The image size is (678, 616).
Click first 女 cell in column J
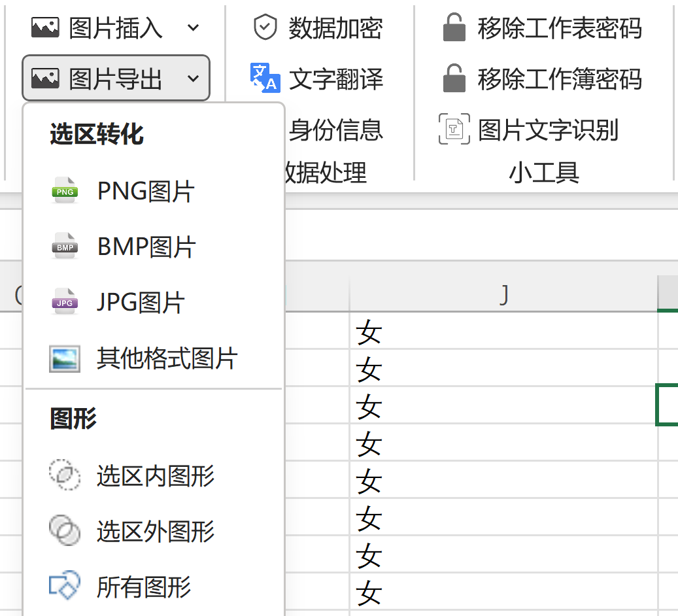coord(503,333)
